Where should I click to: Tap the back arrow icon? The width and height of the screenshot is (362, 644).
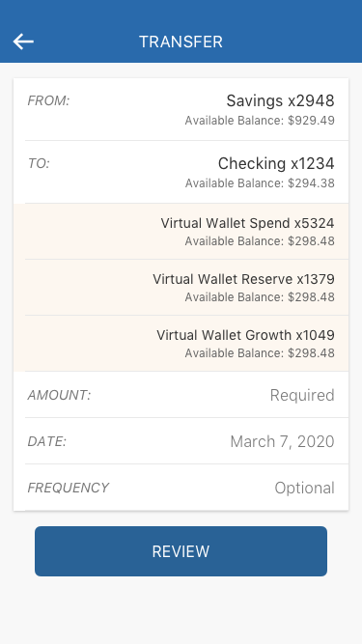pyautogui.click(x=23, y=42)
